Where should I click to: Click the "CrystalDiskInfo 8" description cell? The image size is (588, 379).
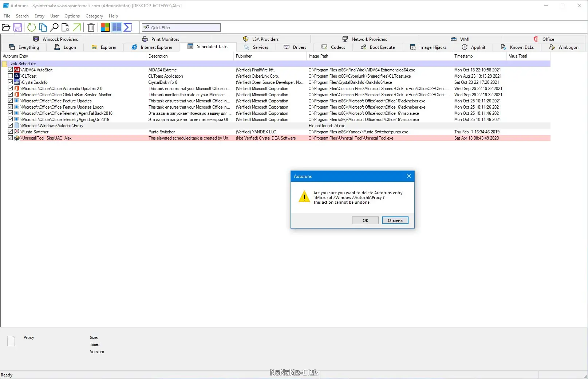pos(163,82)
